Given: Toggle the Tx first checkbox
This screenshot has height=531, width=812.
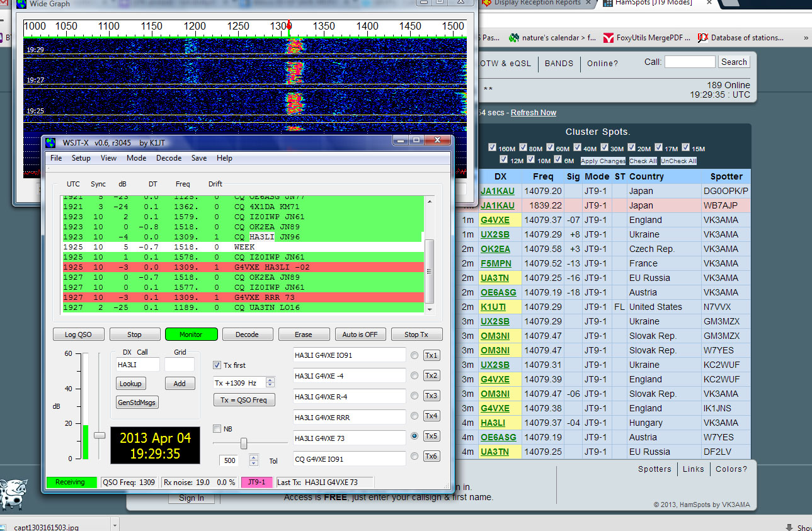Looking at the screenshot, I should 216,365.
